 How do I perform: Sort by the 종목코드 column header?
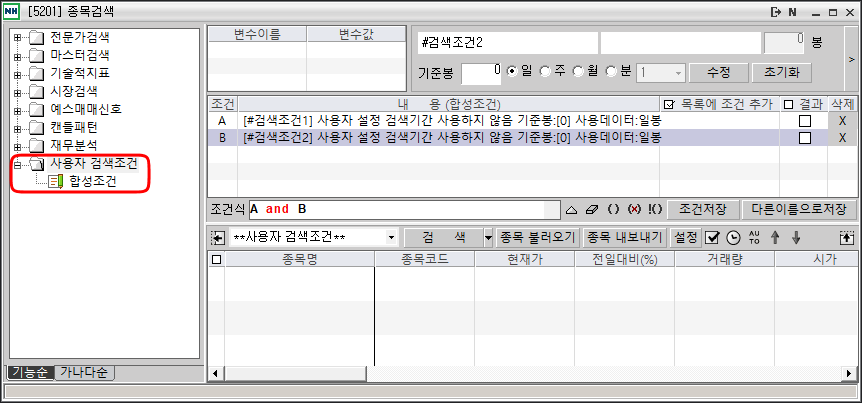(424, 260)
